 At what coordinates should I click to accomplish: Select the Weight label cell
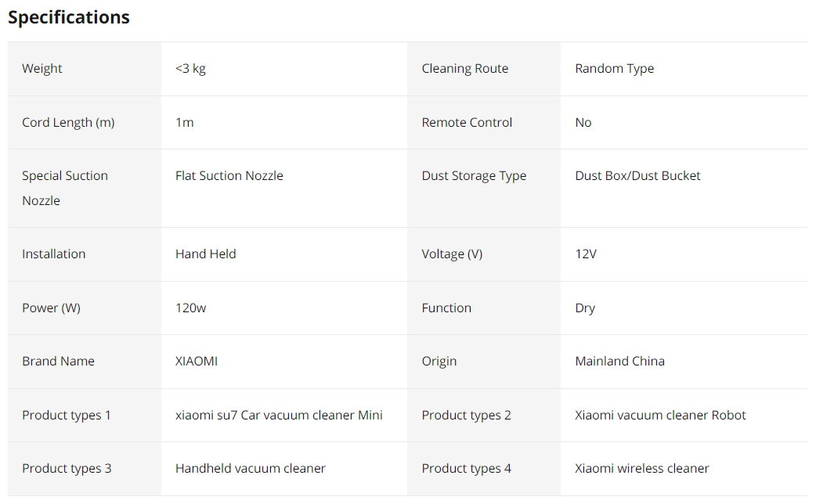85,69
